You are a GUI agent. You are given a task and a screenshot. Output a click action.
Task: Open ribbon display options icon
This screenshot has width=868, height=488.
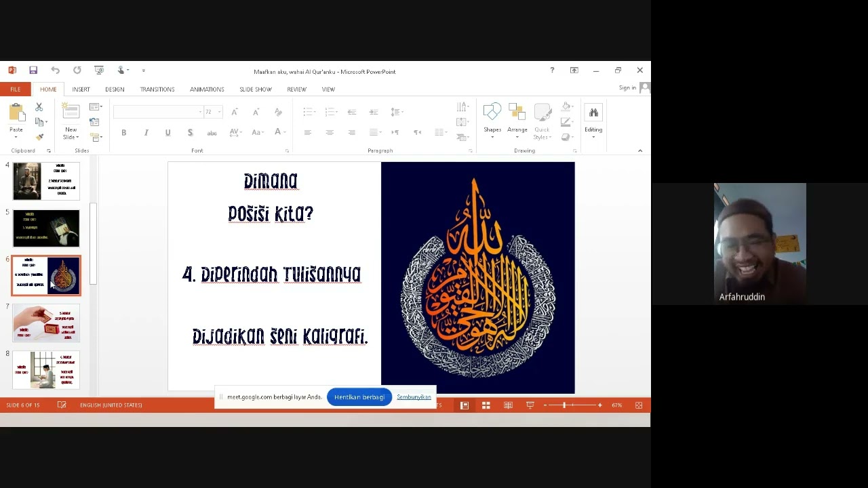tap(574, 70)
